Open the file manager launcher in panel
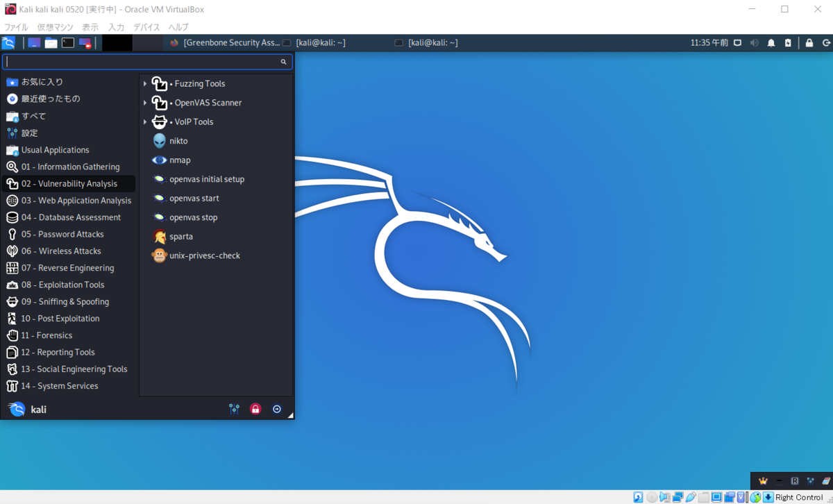This screenshot has height=504, width=833. 51,42
